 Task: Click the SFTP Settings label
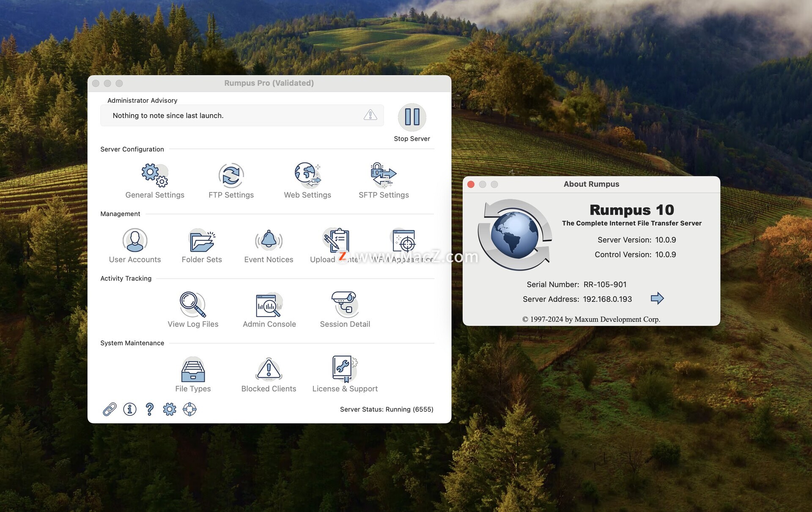[x=384, y=195]
